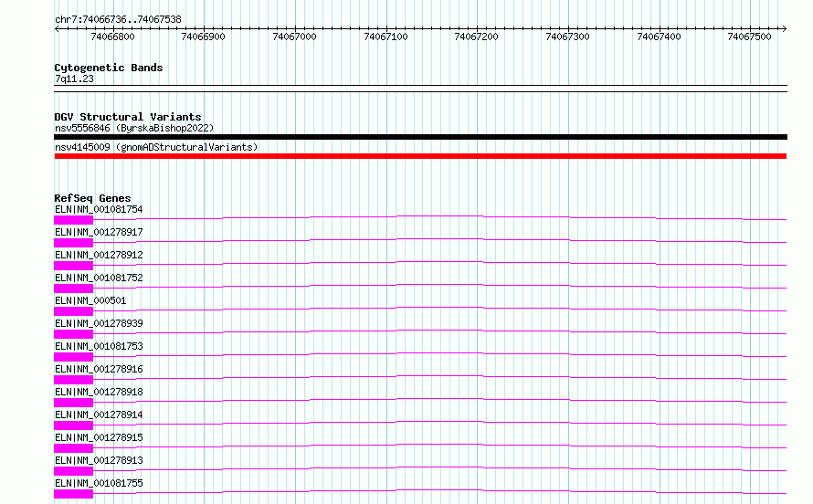813x504 pixels.
Task: Select transcript ELN|NM_001278915 label
Action: click(99, 437)
